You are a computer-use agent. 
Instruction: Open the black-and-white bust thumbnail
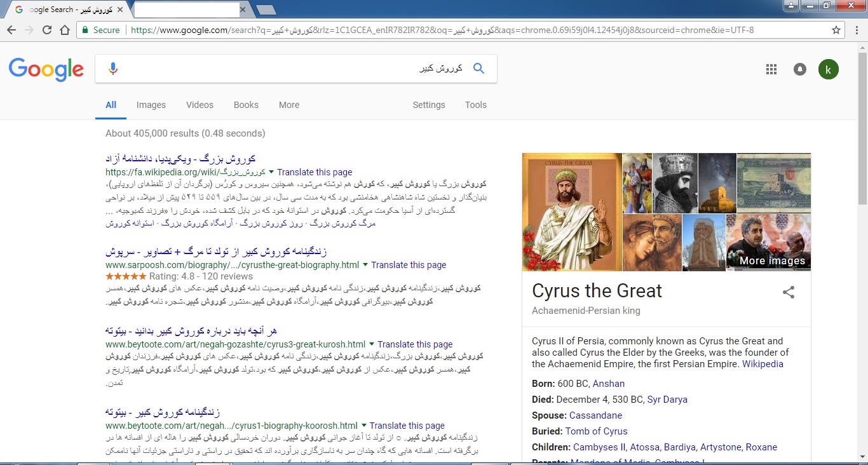pos(675,183)
